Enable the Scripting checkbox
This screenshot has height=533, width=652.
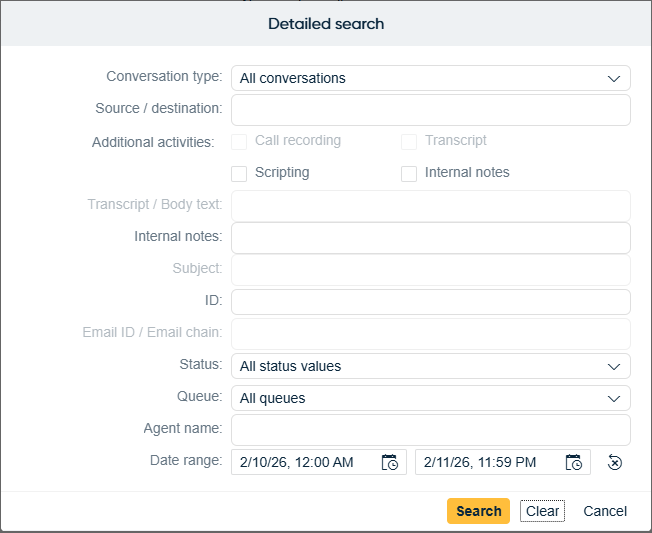[x=239, y=174]
